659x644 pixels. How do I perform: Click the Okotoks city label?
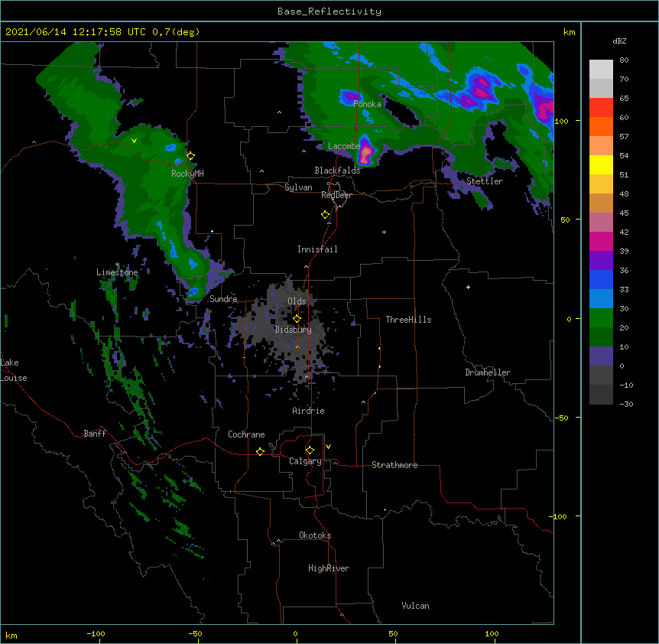pyautogui.click(x=315, y=535)
